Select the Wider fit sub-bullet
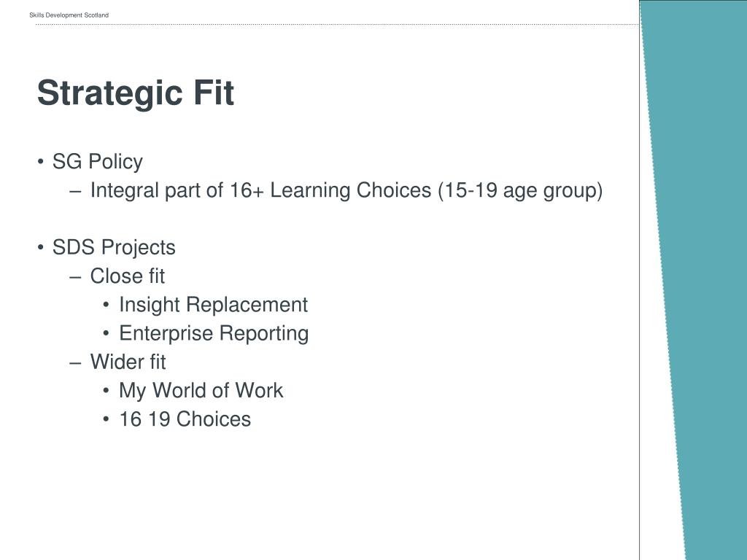The height and width of the screenshot is (560, 747). tap(128, 362)
